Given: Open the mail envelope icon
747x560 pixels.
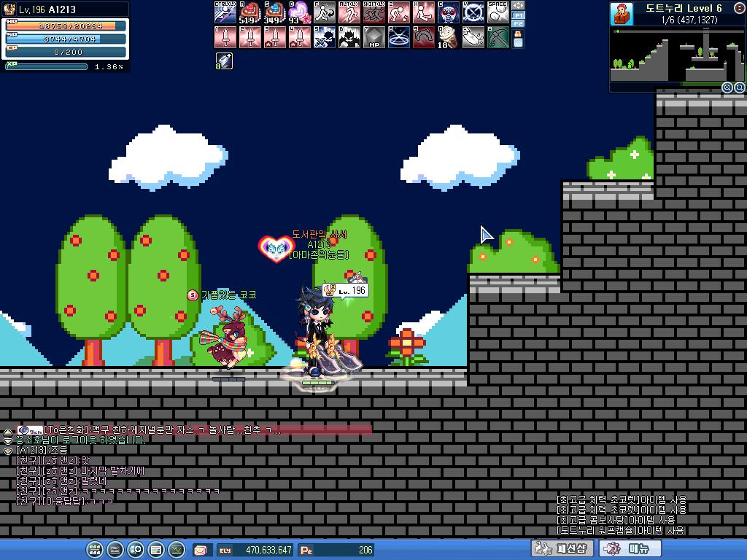Looking at the screenshot, I should [x=201, y=550].
